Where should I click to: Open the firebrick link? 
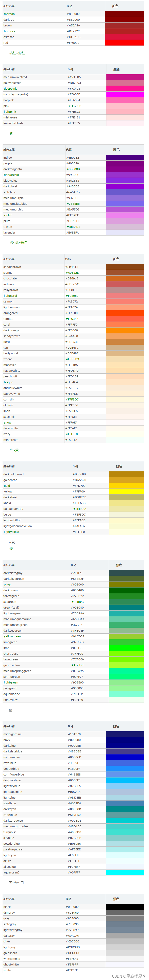click(10, 31)
